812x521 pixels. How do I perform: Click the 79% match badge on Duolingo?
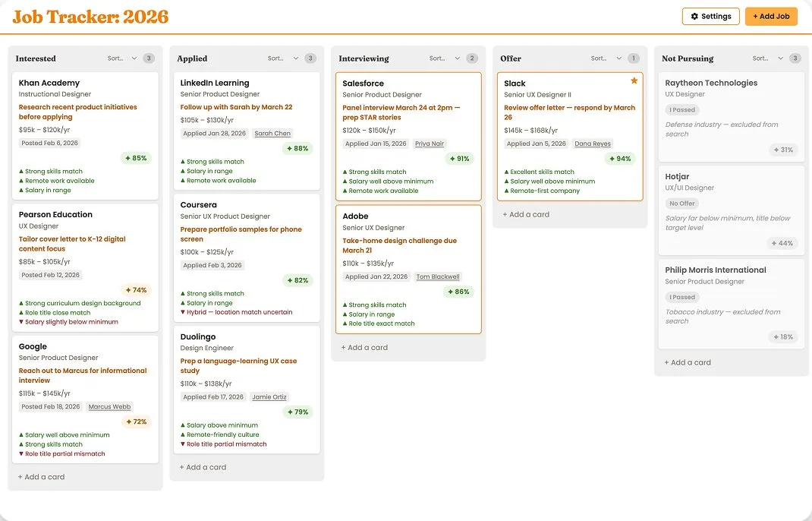point(297,412)
